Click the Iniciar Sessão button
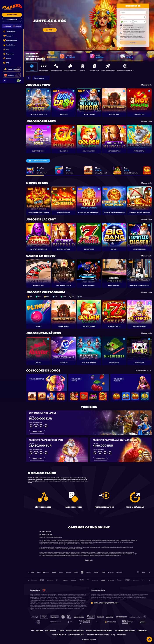The image size is (154, 644). click(x=12, y=20)
